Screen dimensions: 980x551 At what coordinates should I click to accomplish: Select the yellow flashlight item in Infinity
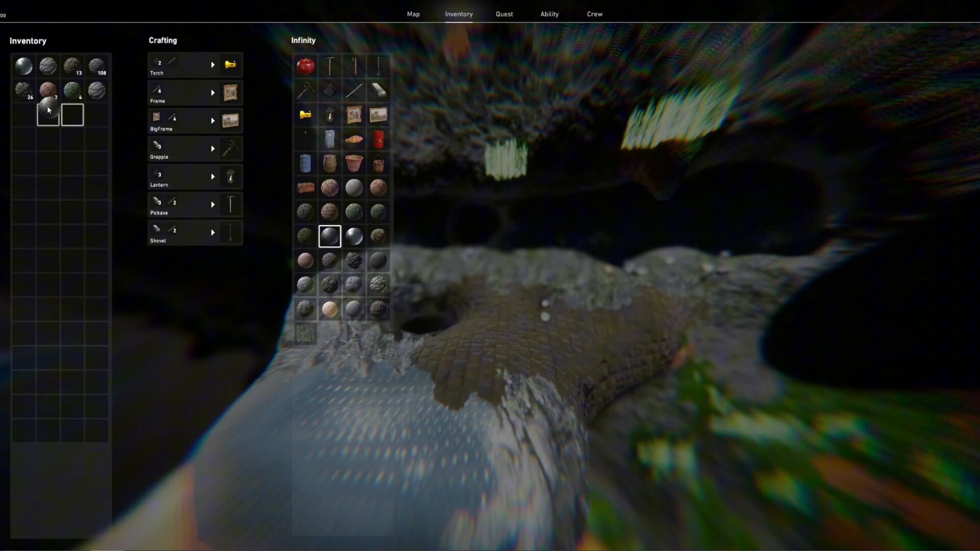click(305, 115)
